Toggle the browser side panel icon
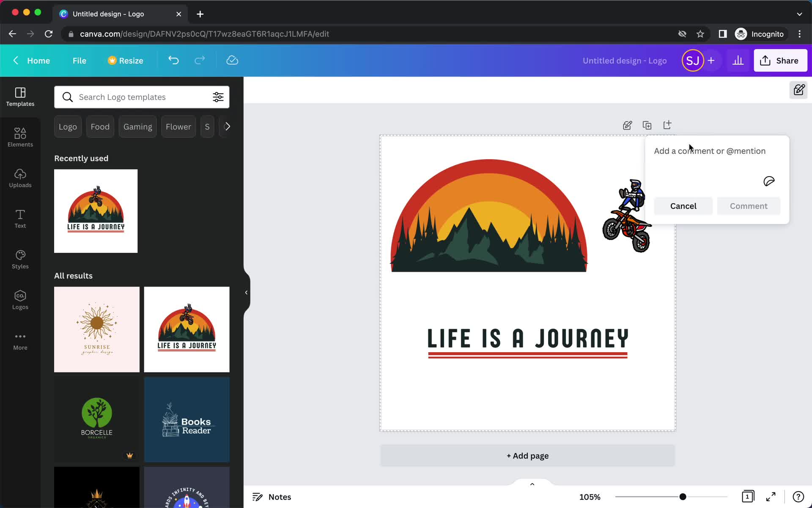This screenshot has height=508, width=812. click(723, 34)
